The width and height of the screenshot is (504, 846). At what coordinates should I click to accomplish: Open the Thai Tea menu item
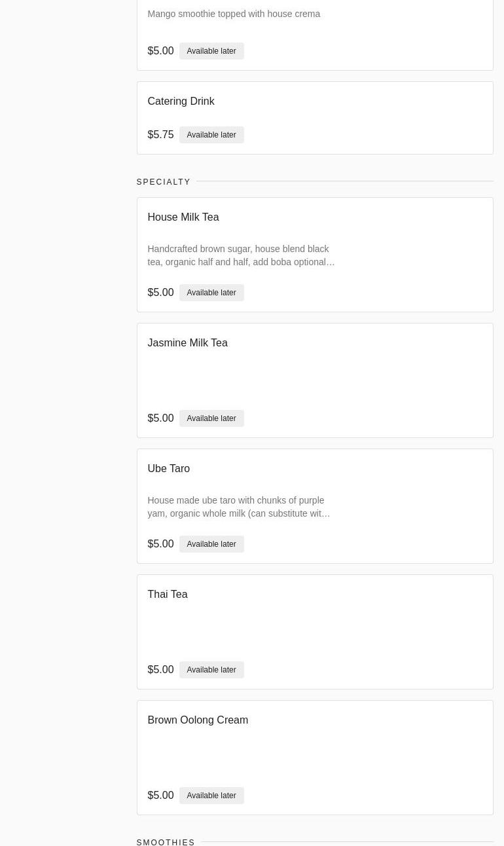point(167,595)
